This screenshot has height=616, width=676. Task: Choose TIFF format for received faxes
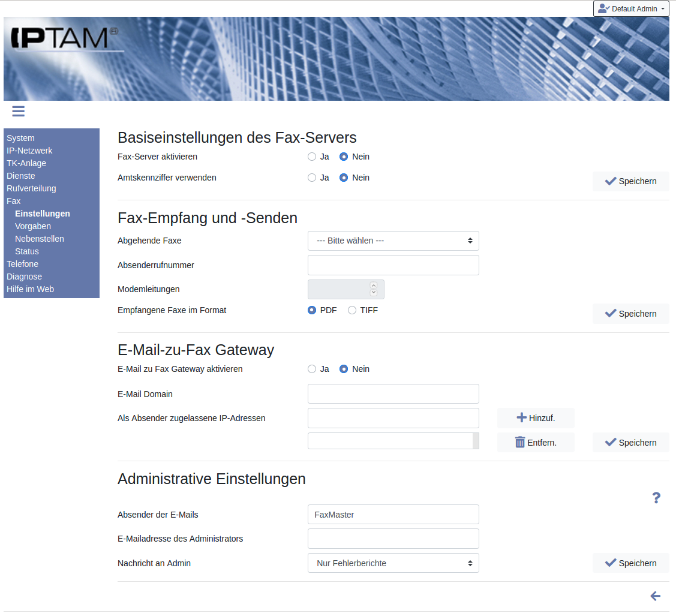352,310
